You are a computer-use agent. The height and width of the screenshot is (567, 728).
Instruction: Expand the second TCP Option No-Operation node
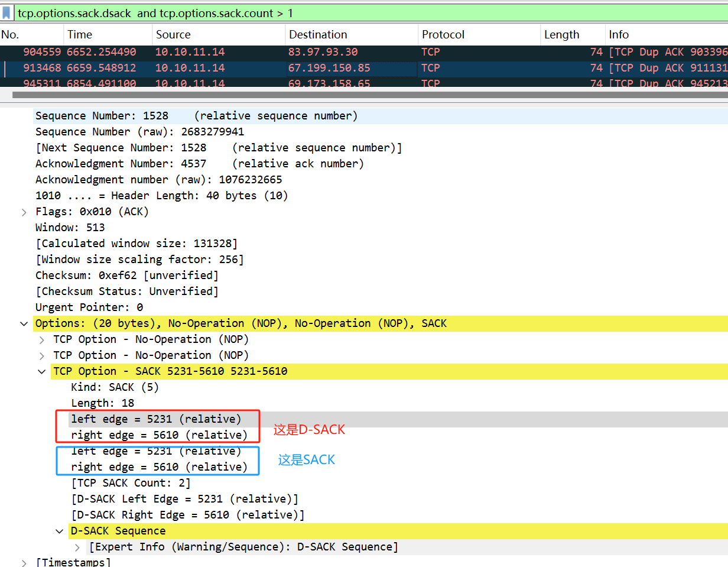[x=42, y=355]
